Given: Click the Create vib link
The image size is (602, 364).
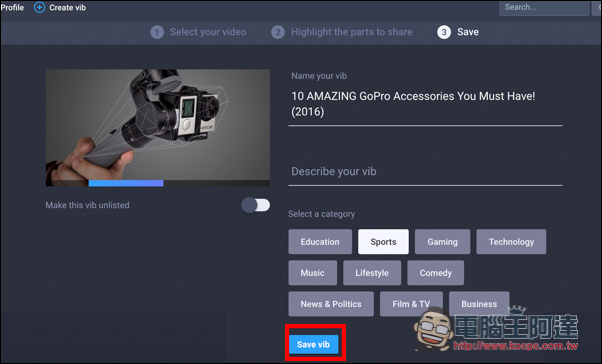Looking at the screenshot, I should click(x=68, y=7).
